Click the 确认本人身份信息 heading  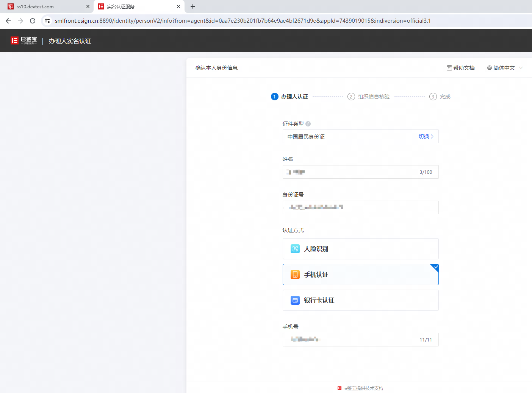pyautogui.click(x=216, y=68)
